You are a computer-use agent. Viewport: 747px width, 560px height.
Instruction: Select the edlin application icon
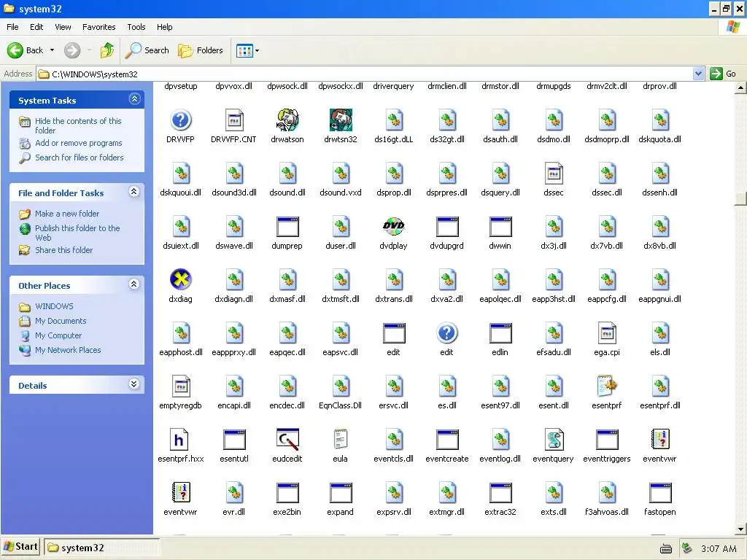500,333
